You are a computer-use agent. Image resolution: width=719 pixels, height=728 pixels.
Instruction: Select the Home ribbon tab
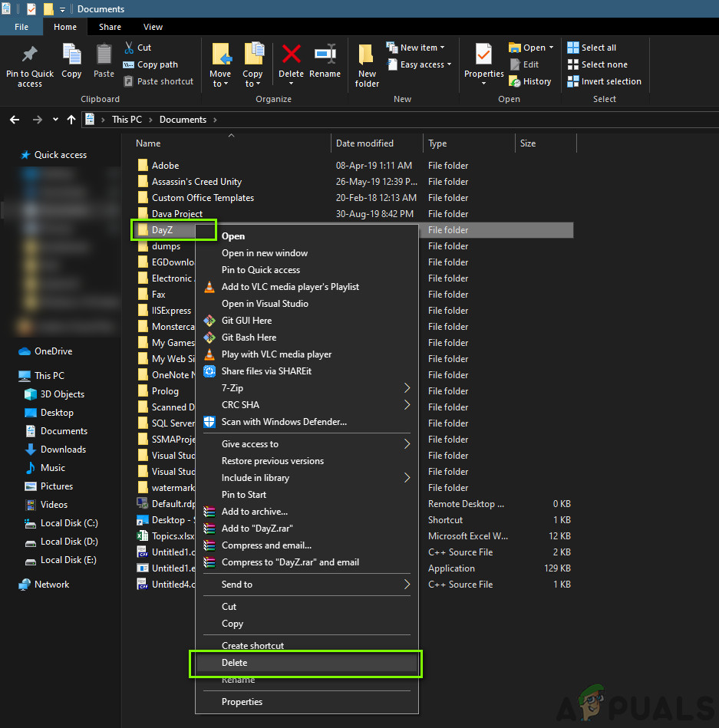[65, 27]
